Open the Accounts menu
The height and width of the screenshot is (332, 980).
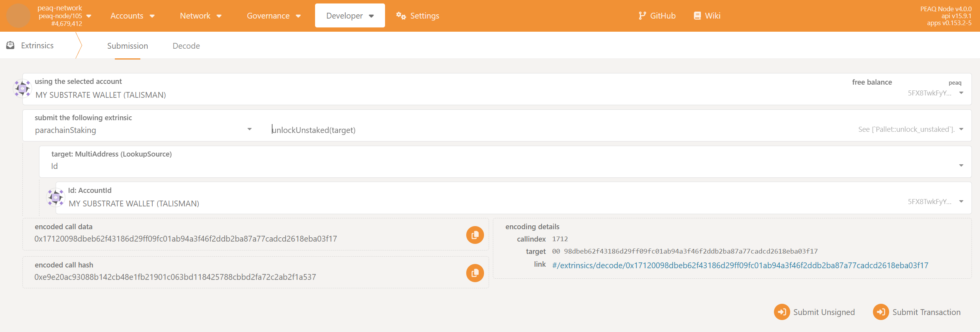coord(132,16)
